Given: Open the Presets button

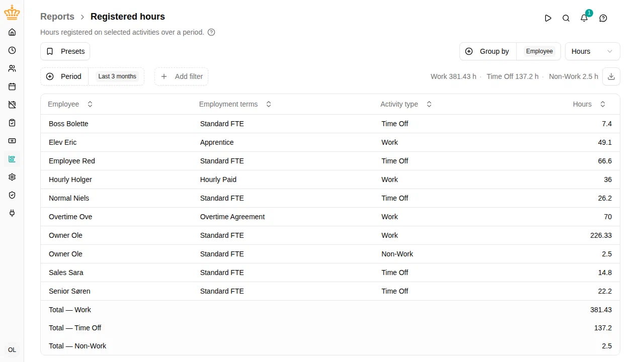Looking at the screenshot, I should 65,51.
